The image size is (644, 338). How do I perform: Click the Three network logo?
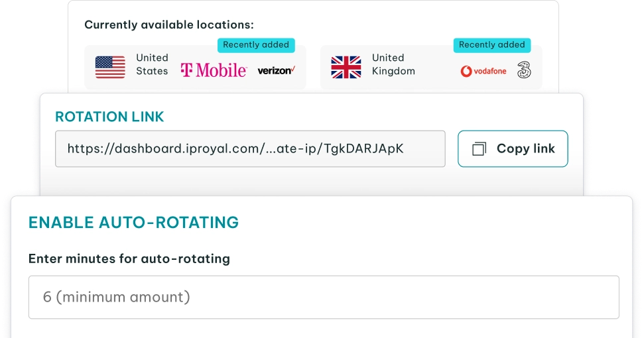point(524,70)
